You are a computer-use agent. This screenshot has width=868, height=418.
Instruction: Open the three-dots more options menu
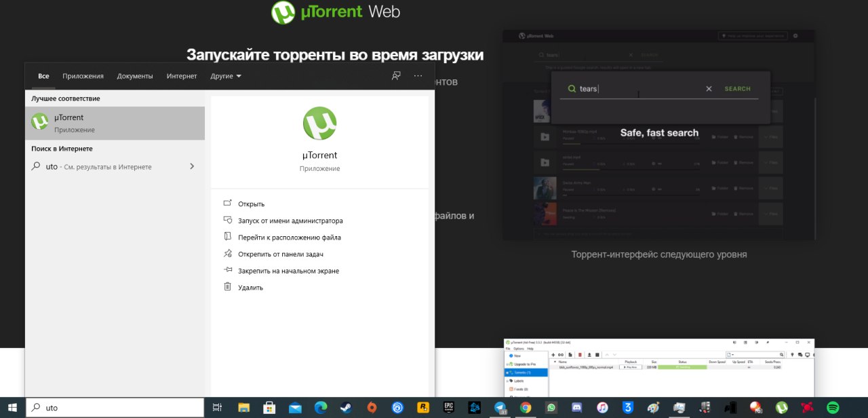click(x=418, y=76)
